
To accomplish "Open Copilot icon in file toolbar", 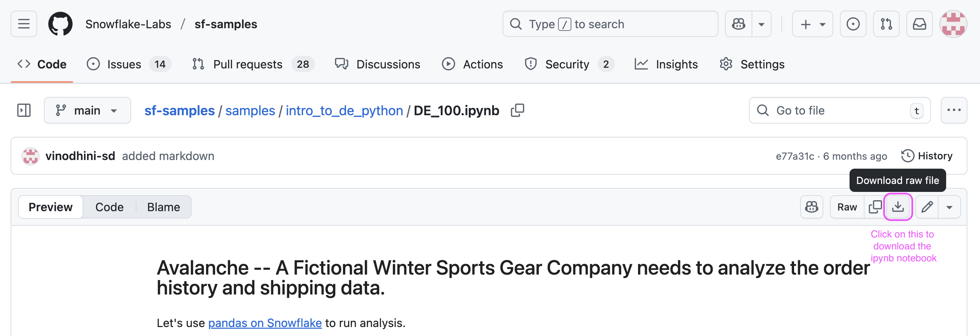I will tap(811, 207).
